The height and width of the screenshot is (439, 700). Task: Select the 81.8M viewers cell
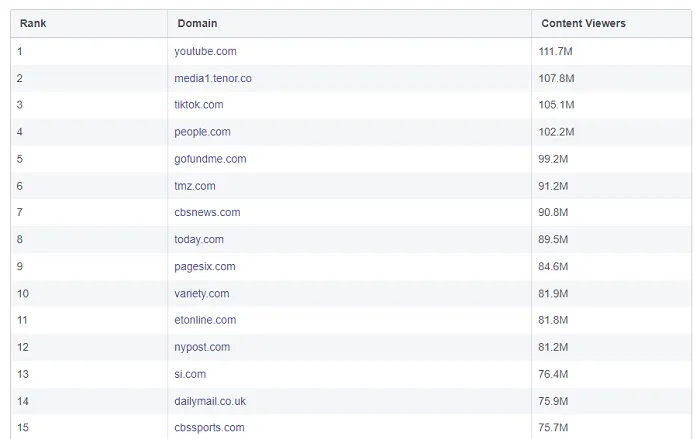tap(611, 320)
